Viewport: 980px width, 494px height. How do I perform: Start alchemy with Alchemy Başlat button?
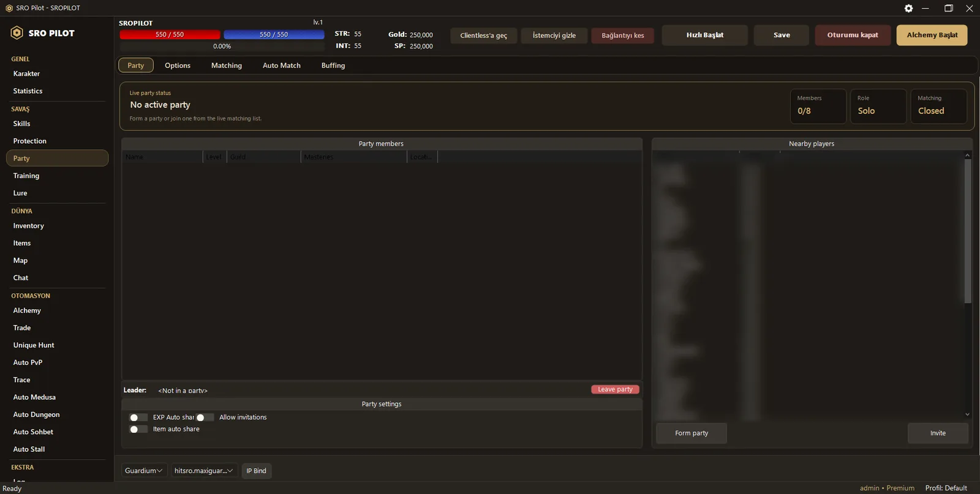click(932, 35)
